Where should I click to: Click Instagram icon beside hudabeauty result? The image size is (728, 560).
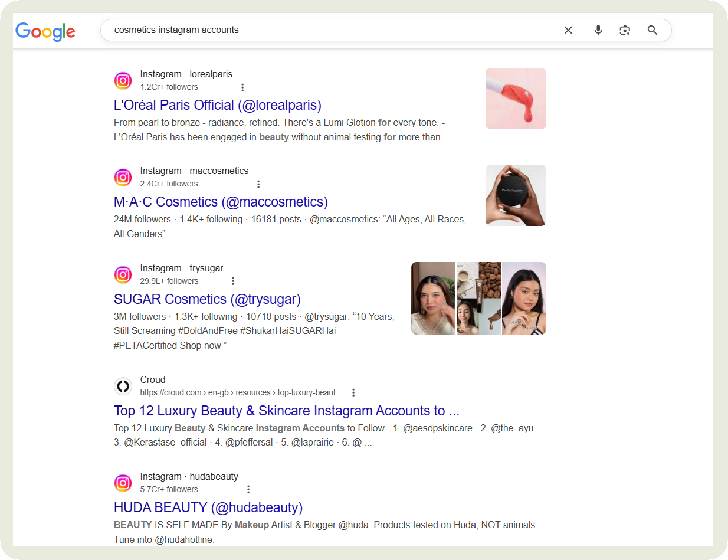pyautogui.click(x=123, y=483)
